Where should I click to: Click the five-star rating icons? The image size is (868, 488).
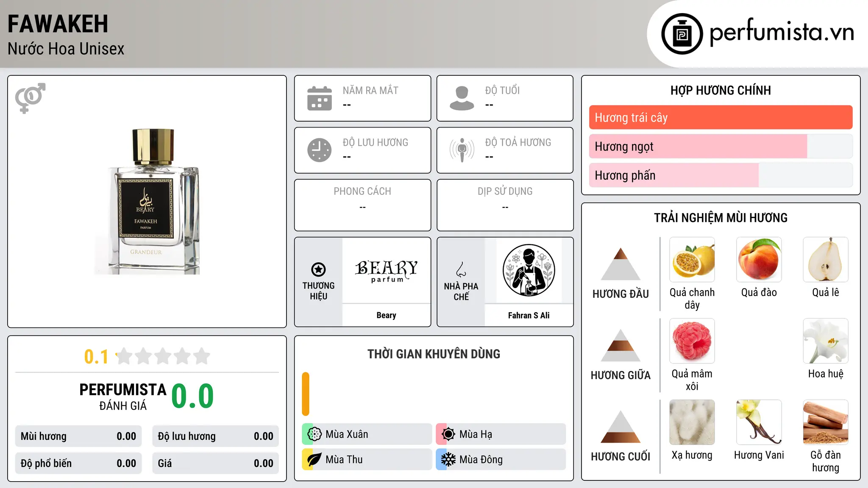tap(163, 356)
